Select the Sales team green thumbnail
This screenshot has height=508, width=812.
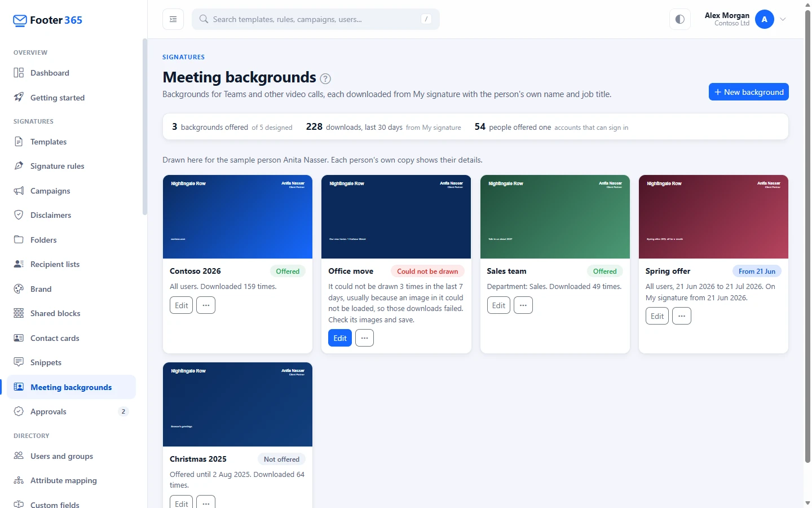click(555, 217)
